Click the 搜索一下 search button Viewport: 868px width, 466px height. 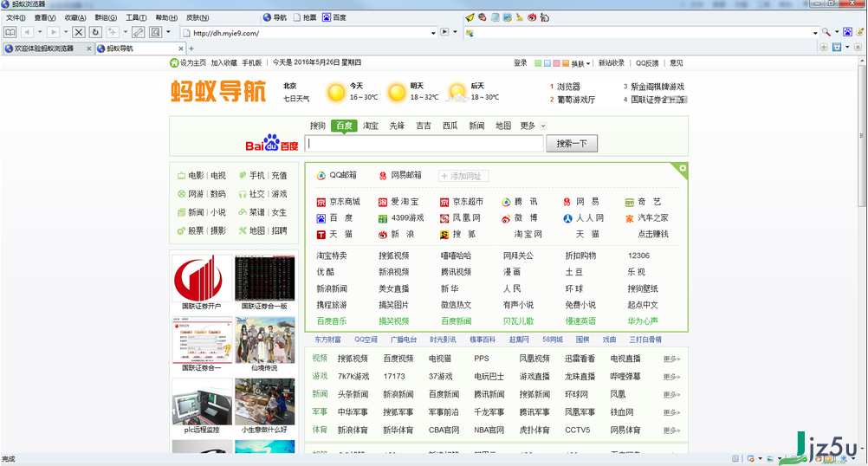click(x=572, y=143)
